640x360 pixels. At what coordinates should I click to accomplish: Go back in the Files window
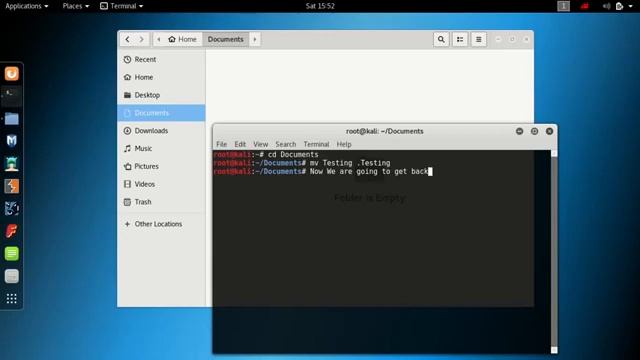[x=127, y=39]
